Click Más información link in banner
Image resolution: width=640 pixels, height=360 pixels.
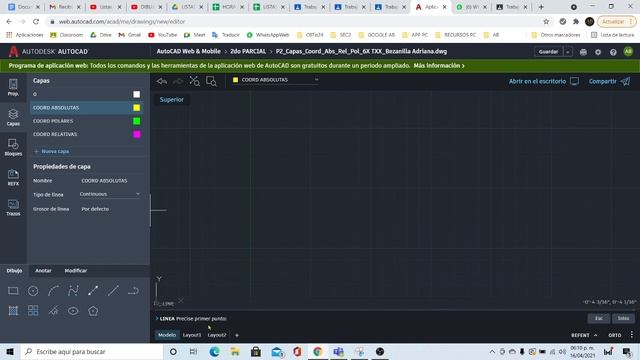[x=439, y=65]
